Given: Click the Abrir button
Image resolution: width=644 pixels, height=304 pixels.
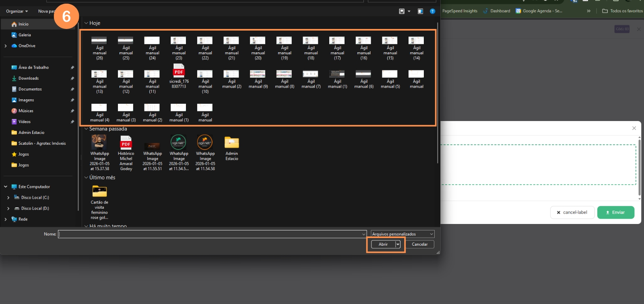Looking at the screenshot, I should pyautogui.click(x=383, y=244).
